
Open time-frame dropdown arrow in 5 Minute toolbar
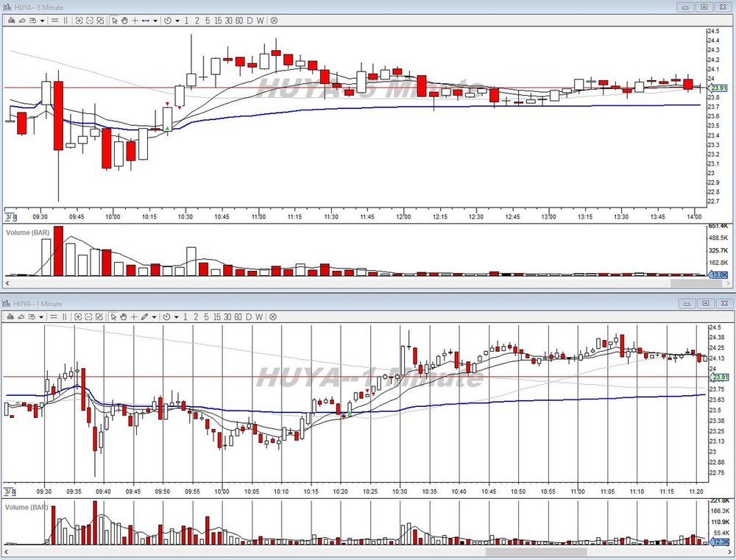click(177, 21)
